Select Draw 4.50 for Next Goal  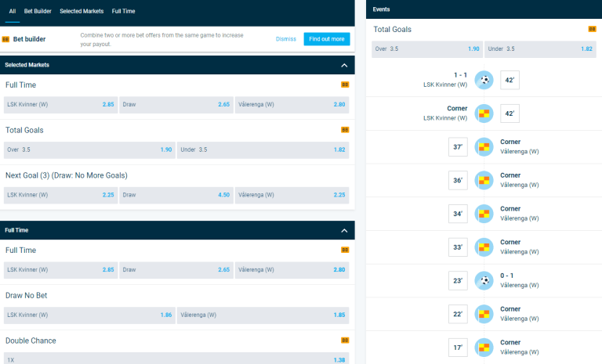(176, 195)
